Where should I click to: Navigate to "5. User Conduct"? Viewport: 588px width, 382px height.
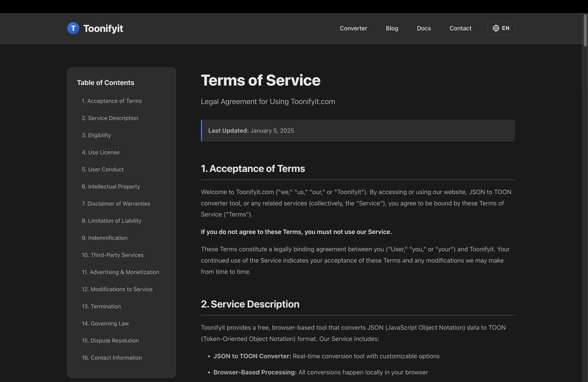tap(102, 169)
